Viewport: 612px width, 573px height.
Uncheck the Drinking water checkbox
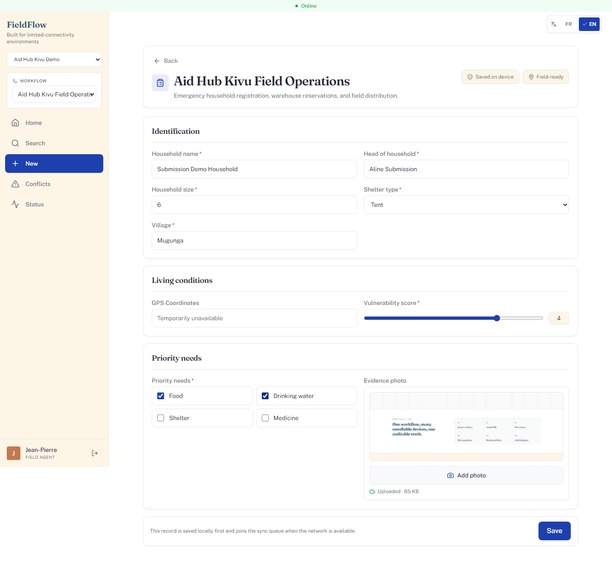265,396
